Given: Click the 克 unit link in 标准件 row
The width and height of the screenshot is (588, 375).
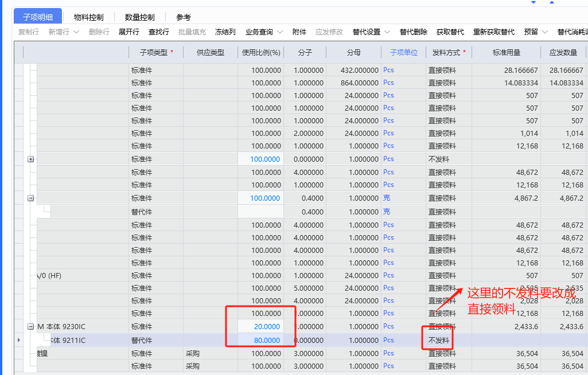Looking at the screenshot, I should point(387,198).
